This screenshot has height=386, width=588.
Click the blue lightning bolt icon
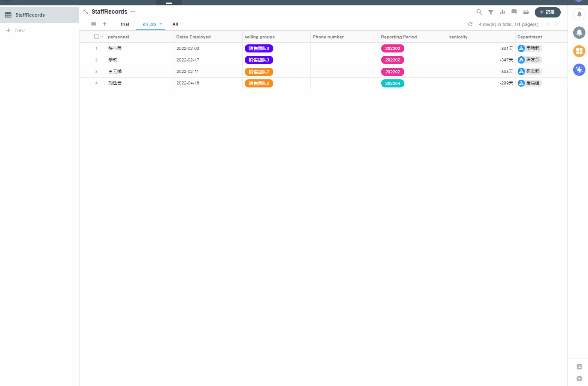[x=579, y=70]
